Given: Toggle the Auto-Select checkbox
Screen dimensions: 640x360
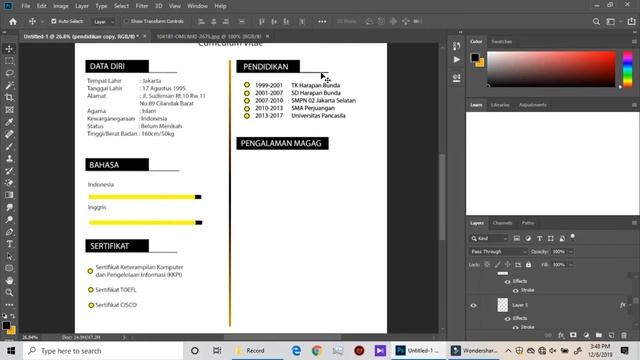Looking at the screenshot, I should click(x=53, y=21).
